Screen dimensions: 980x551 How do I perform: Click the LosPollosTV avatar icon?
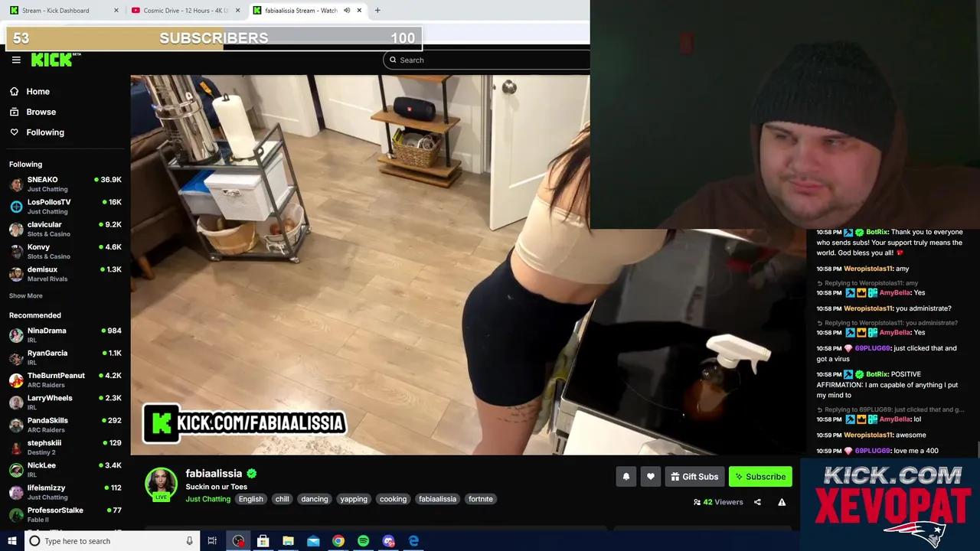click(16, 207)
